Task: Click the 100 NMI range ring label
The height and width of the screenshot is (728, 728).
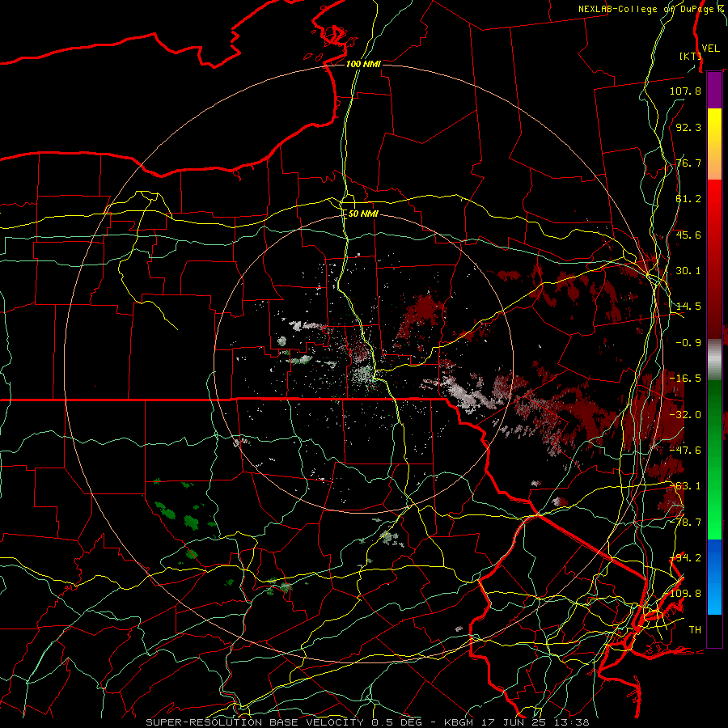Action: click(x=363, y=64)
